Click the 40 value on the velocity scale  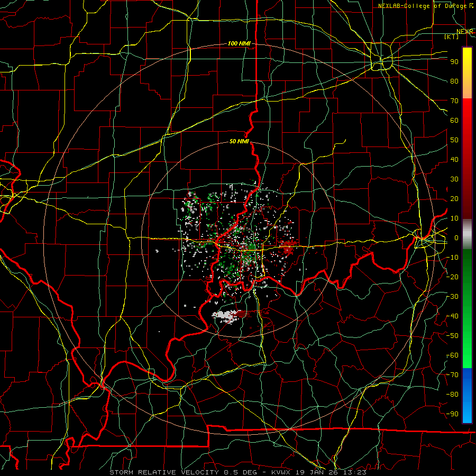[454, 160]
